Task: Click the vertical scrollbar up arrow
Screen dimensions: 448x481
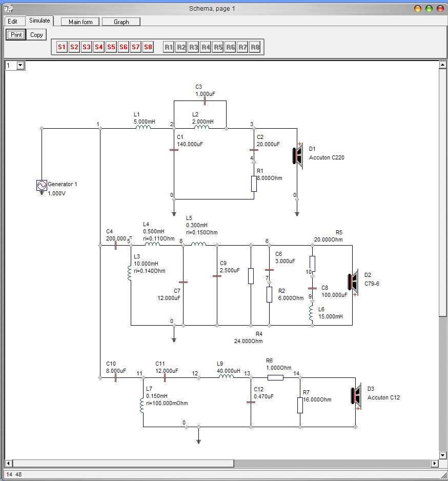Action: coord(442,65)
